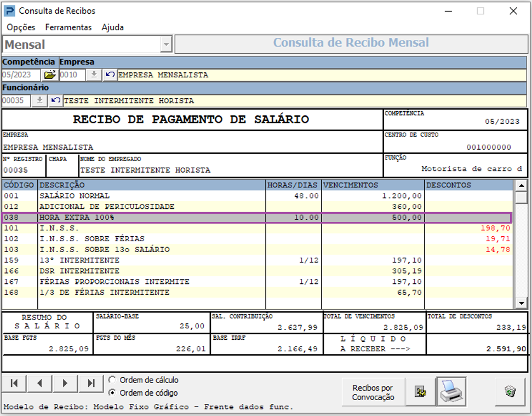Click the undo arrow beside Funcionário code
Image resolution: width=532 pixels, height=416 pixels.
[56, 100]
